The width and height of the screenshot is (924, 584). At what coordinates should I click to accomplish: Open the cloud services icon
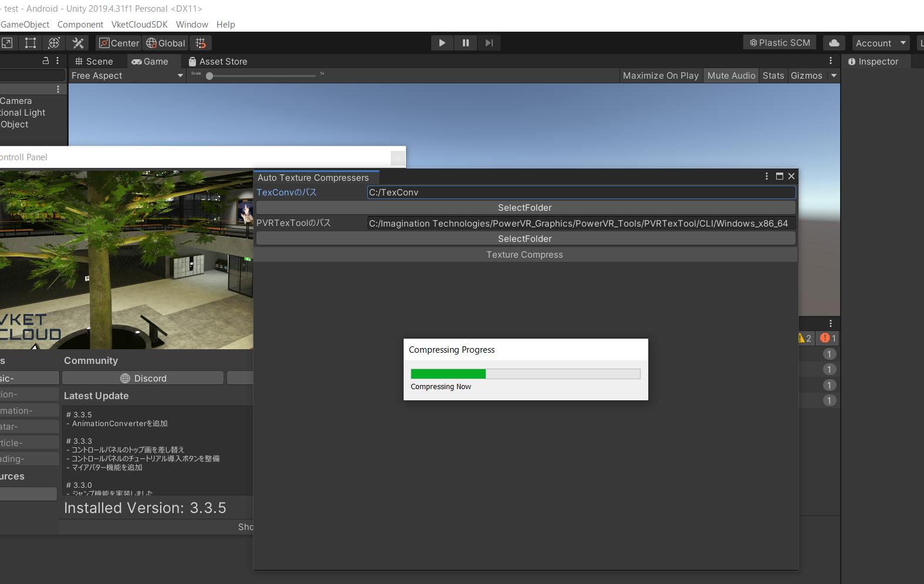(x=834, y=43)
